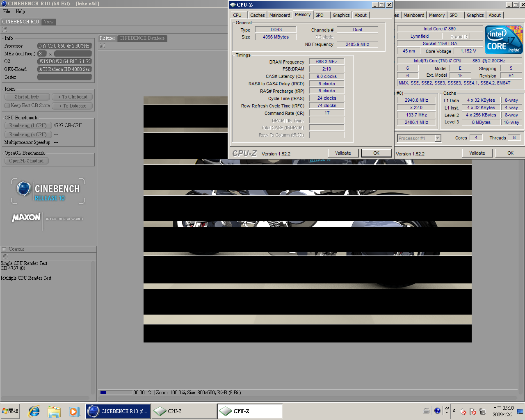Click the Pictures panel grip handle
The width and height of the screenshot is (525, 420).
pyautogui.click(x=102, y=46)
